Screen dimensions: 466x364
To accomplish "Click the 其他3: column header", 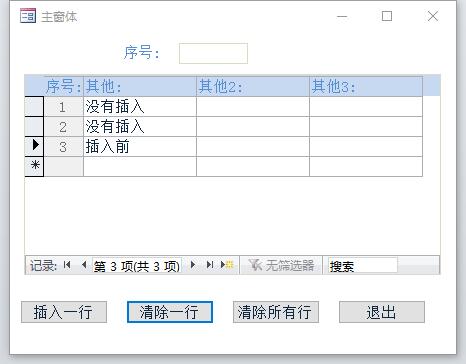I will (366, 87).
